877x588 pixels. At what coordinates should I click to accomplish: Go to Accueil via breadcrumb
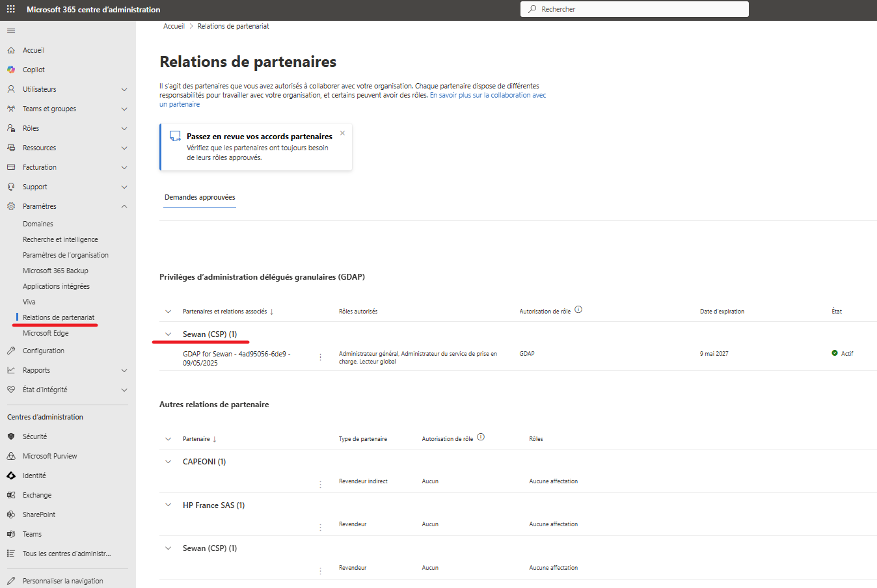(174, 26)
